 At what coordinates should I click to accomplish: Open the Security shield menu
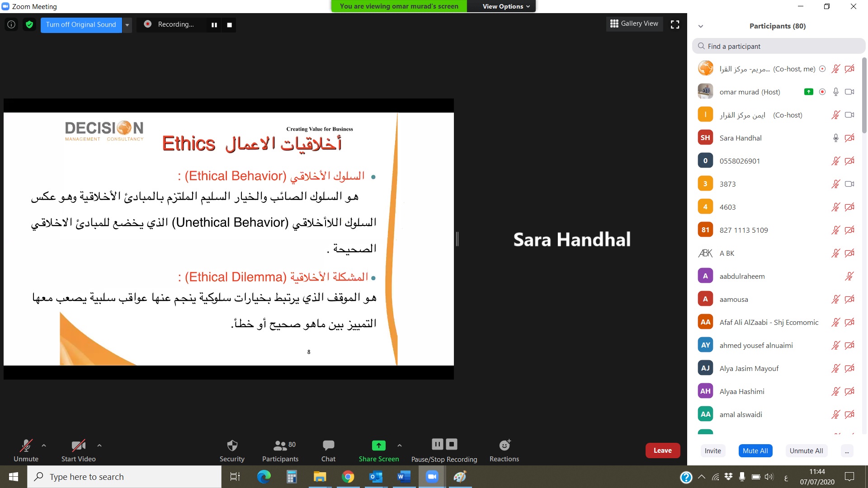(x=232, y=450)
